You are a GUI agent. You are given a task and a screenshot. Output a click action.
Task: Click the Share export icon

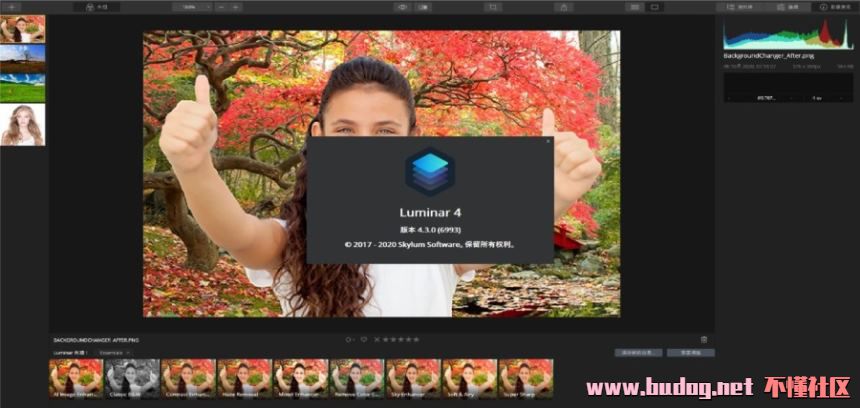(x=564, y=7)
